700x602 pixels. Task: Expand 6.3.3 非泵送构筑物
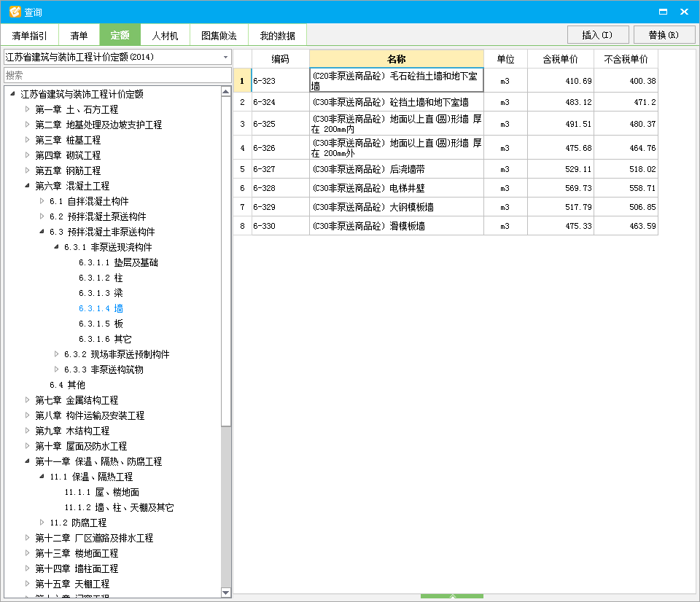pos(56,369)
